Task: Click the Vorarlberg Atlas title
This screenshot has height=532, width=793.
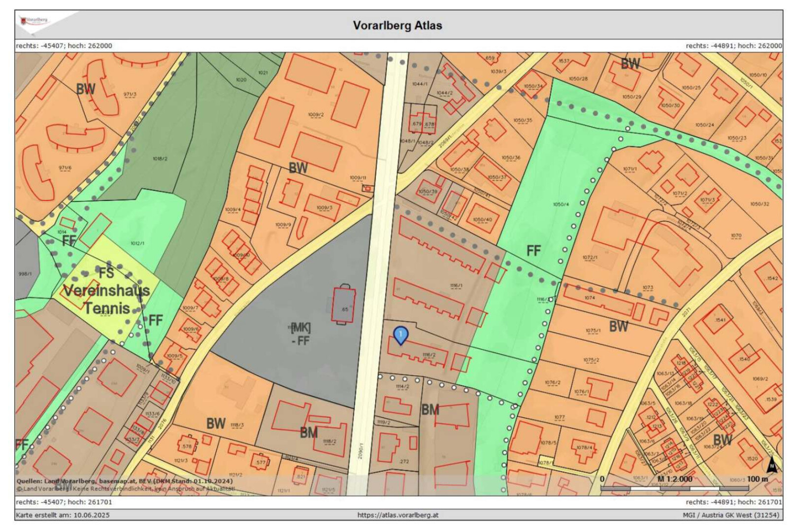Action: point(397,26)
